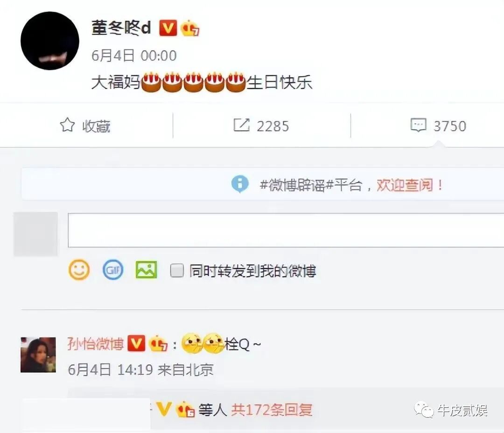This screenshot has width=504, height=433.
Task: Select the 2285 reposts tab
Action: click(262, 126)
